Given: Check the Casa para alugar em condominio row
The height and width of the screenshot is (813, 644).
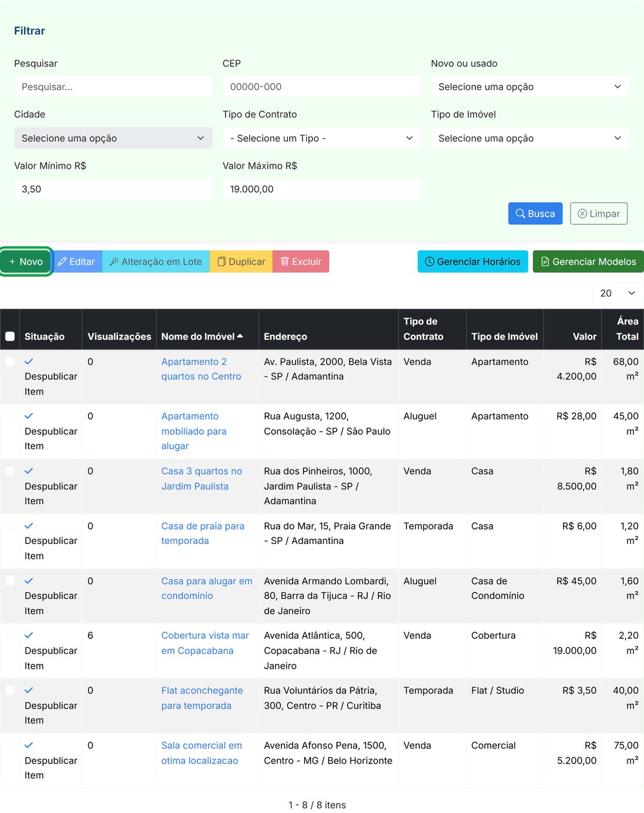Looking at the screenshot, I should click(10, 580).
